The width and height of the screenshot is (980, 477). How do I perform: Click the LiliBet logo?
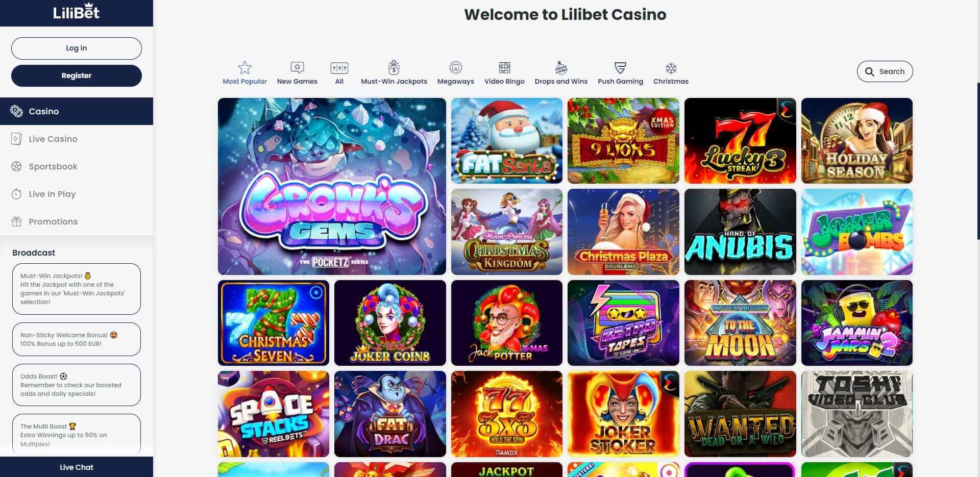(77, 12)
